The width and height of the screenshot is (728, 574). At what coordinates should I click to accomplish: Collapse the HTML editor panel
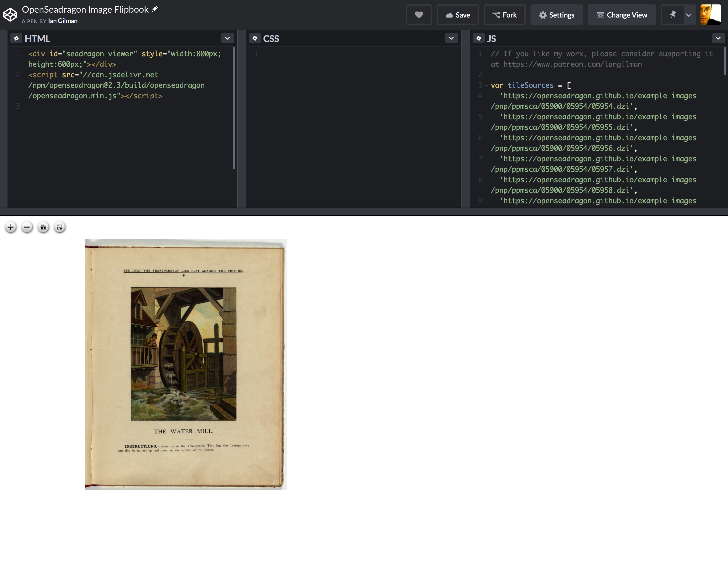tap(227, 38)
